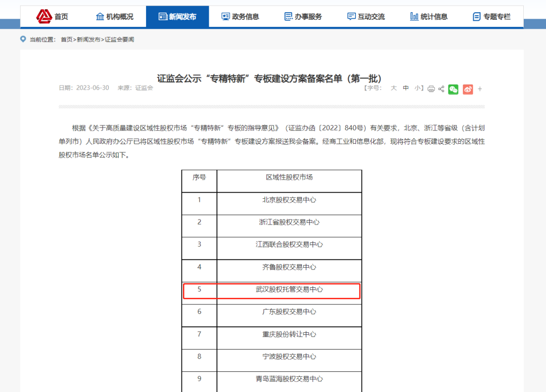Viewport: 546px width, 392px height.
Task: Click the cell 广东股权交易中心
Action: [x=289, y=312]
